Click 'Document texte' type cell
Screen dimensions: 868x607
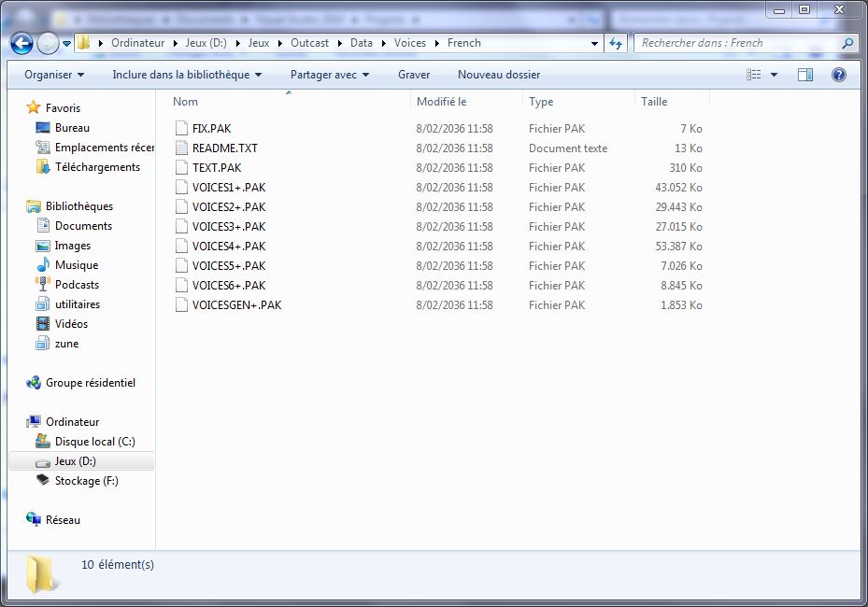(568, 148)
